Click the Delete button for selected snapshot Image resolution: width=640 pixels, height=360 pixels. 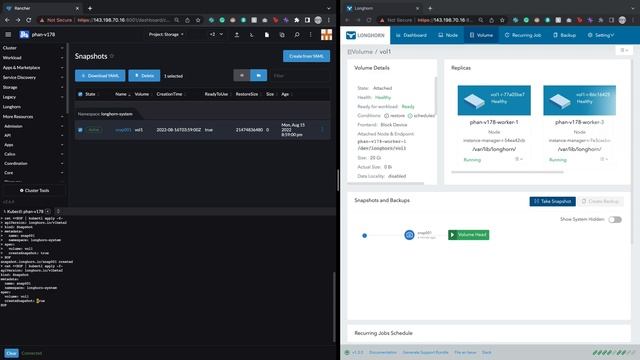[x=144, y=76]
